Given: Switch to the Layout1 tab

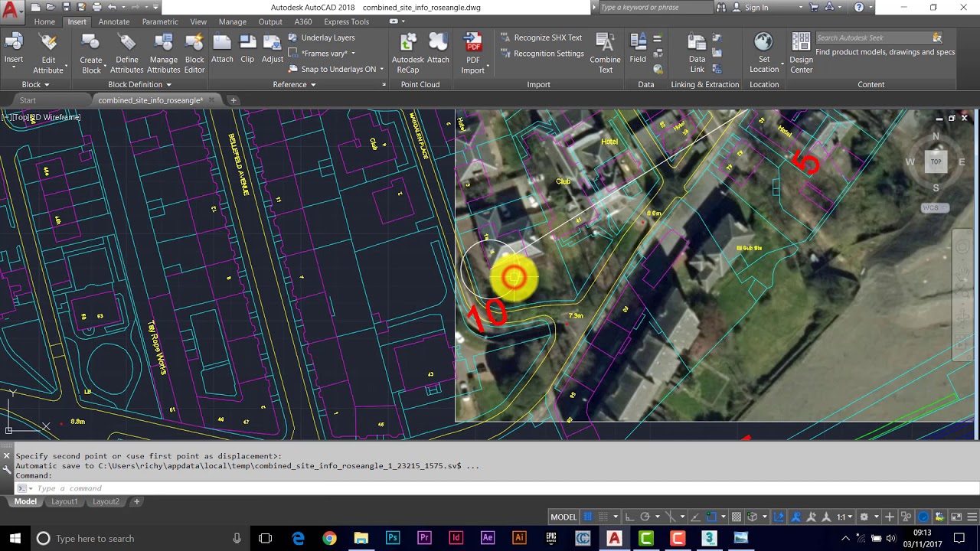Looking at the screenshot, I should coord(64,501).
